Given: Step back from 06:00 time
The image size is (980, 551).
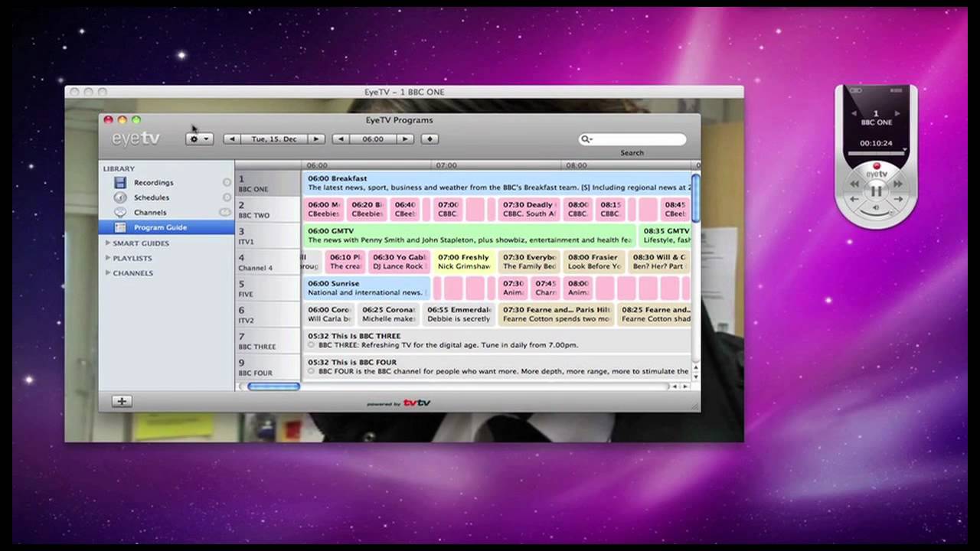Looking at the screenshot, I should tap(341, 139).
